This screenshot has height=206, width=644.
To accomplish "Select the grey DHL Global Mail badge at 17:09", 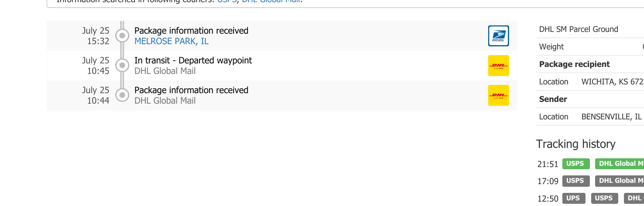I will [x=619, y=181].
